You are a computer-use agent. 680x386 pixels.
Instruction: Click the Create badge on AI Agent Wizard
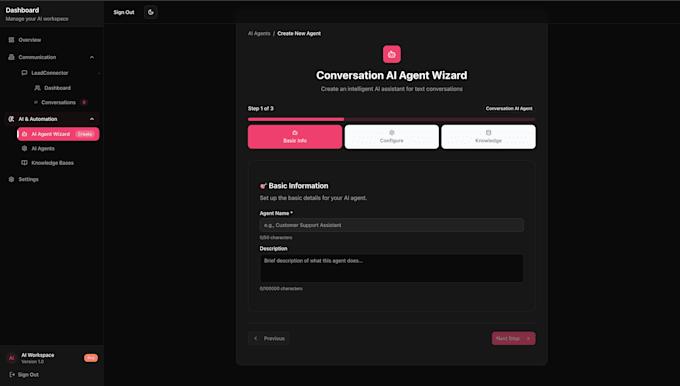(x=85, y=134)
